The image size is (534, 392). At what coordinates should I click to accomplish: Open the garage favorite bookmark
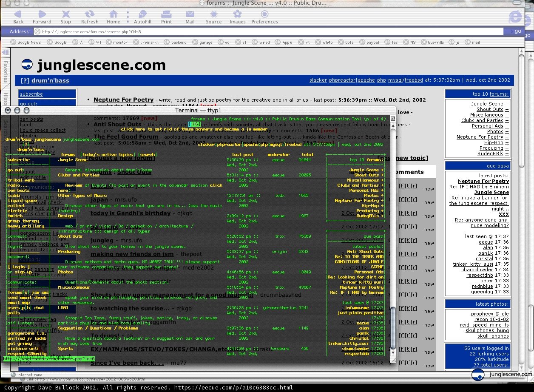tap(202, 43)
